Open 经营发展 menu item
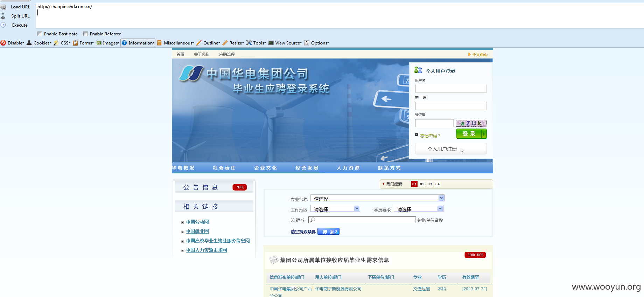 tap(307, 168)
